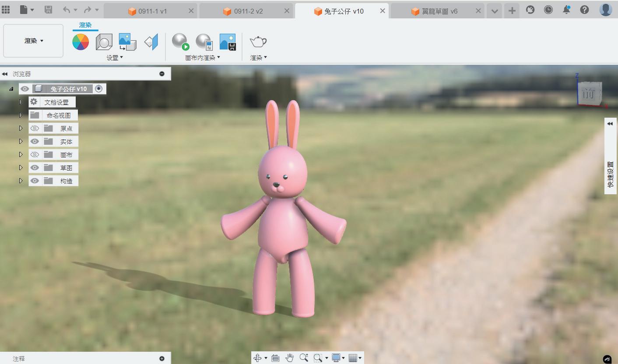
Task: Select the 渲染 ribbon tab
Action: [85, 25]
